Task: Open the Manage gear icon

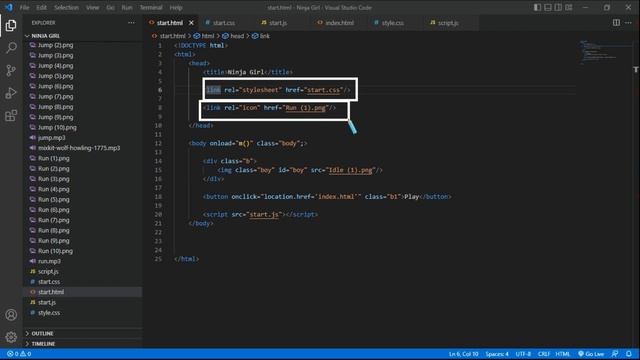Action: coord(11,337)
